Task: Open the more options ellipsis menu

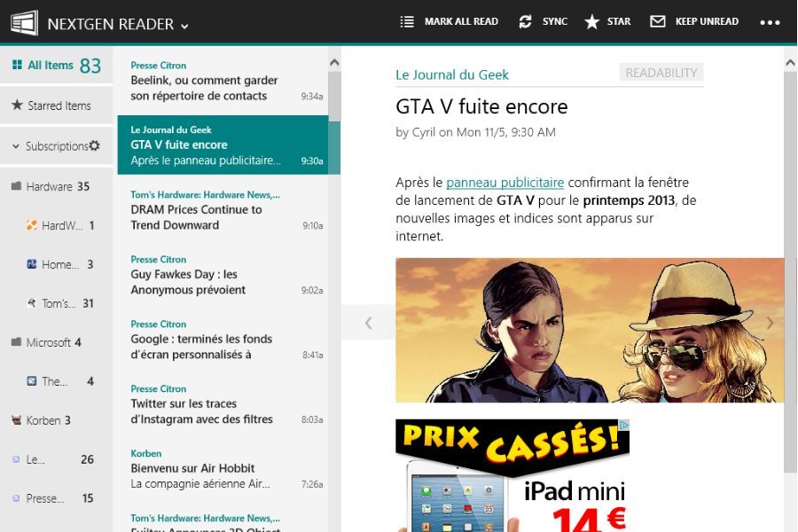Action: (x=770, y=23)
